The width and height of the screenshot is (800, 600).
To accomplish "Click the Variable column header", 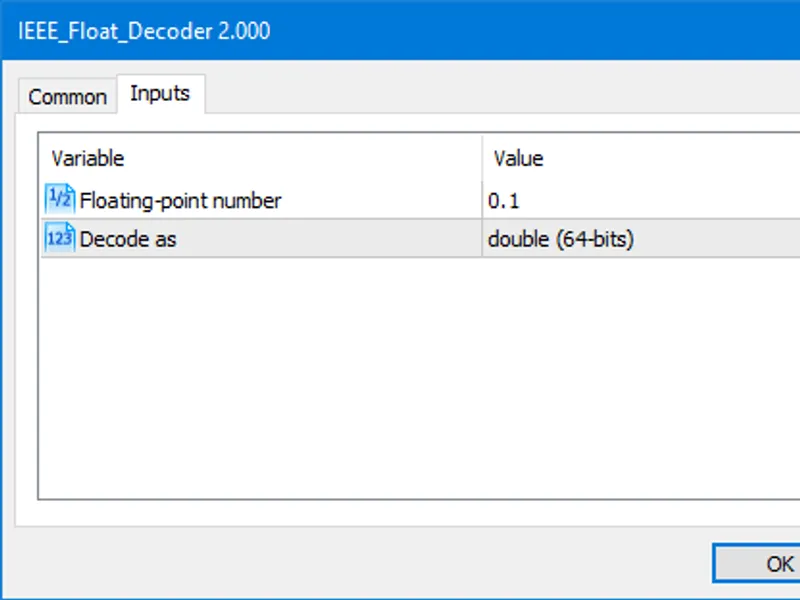I will (x=261, y=159).
